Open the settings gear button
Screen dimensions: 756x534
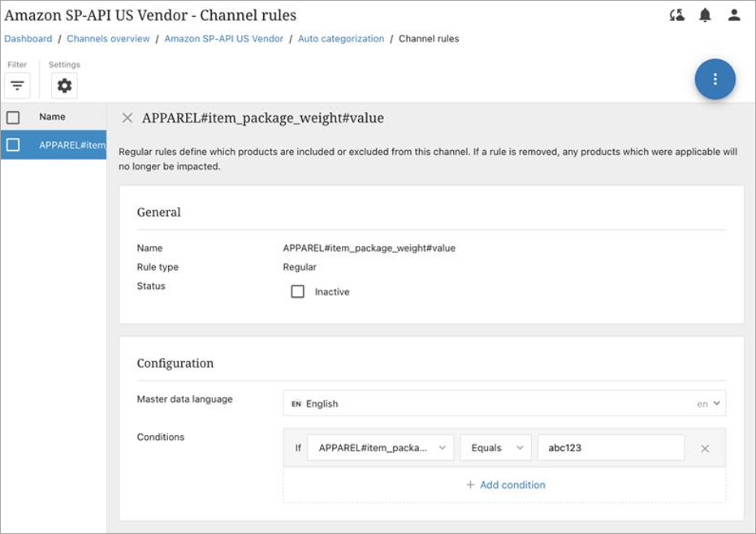(x=64, y=85)
